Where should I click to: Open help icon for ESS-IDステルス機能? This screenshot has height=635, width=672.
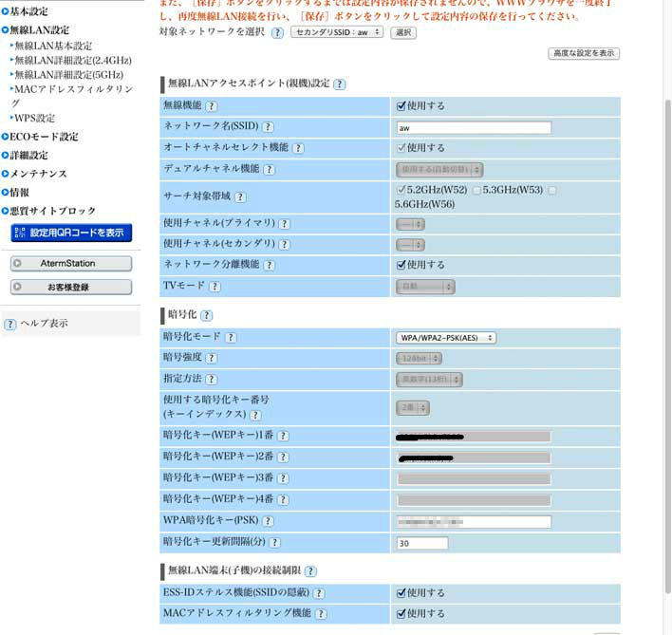(x=319, y=593)
